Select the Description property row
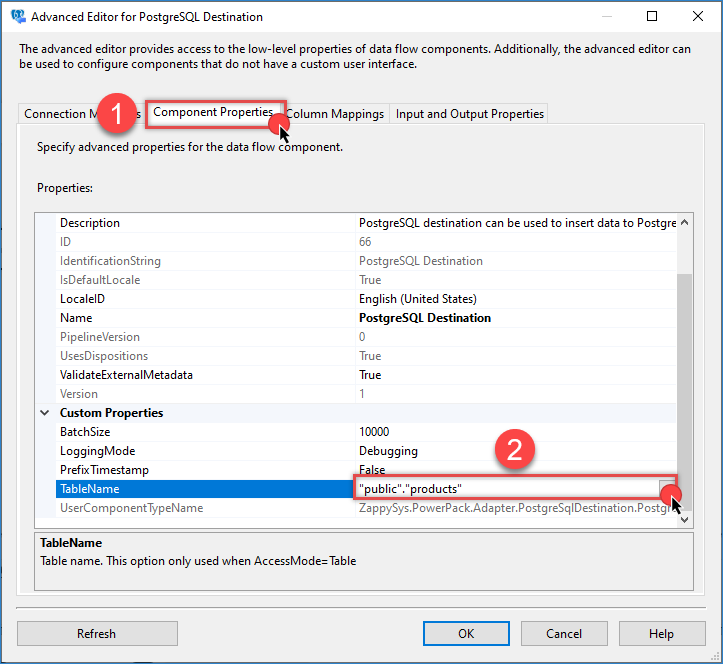The height and width of the screenshot is (664, 723). [x=90, y=223]
